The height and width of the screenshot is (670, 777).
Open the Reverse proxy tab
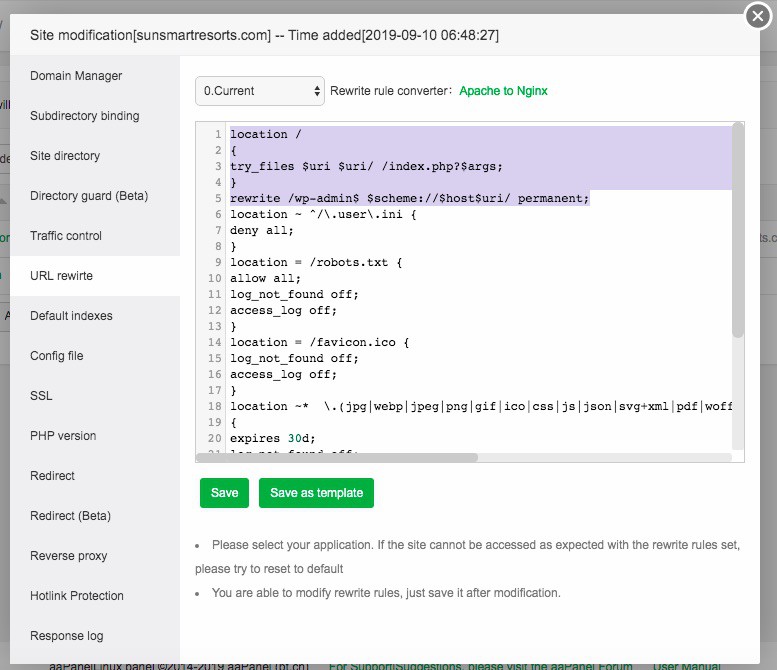68,556
